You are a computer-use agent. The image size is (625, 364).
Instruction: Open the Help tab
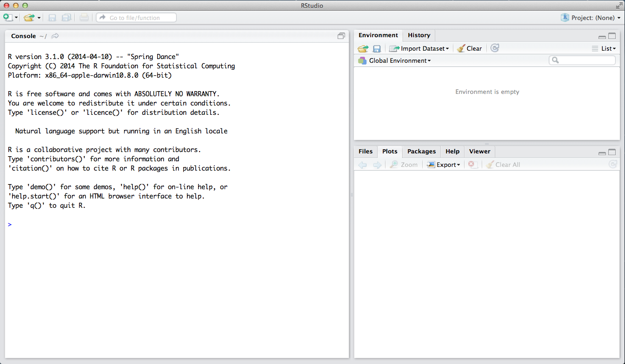point(452,152)
